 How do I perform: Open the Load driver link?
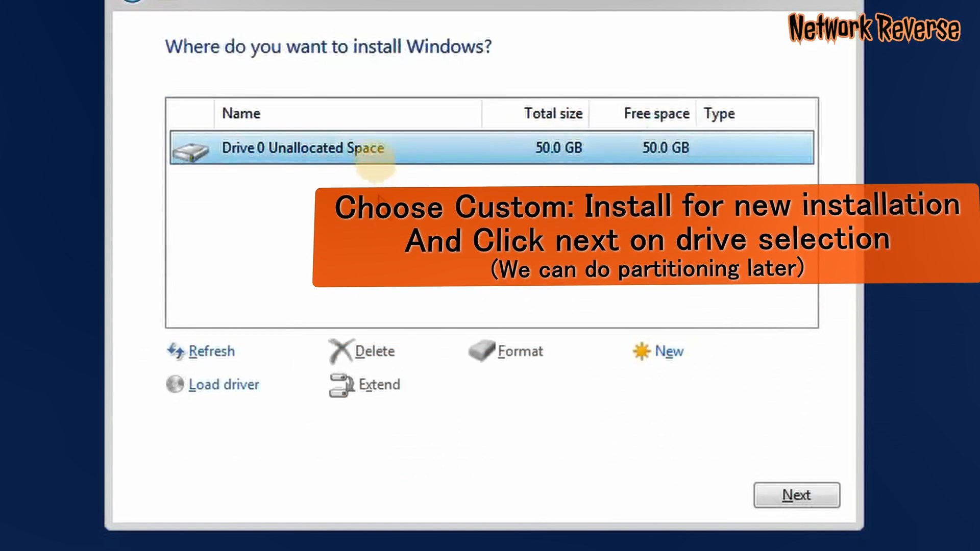224,384
